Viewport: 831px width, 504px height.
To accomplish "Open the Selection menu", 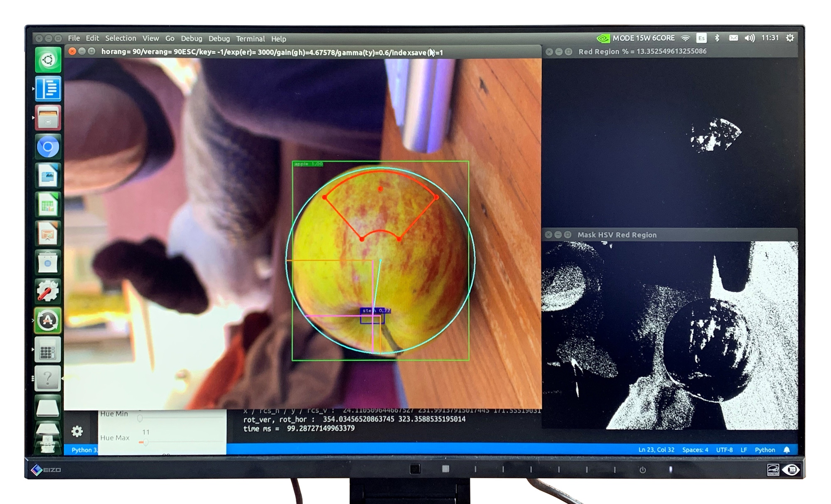I will 120,38.
